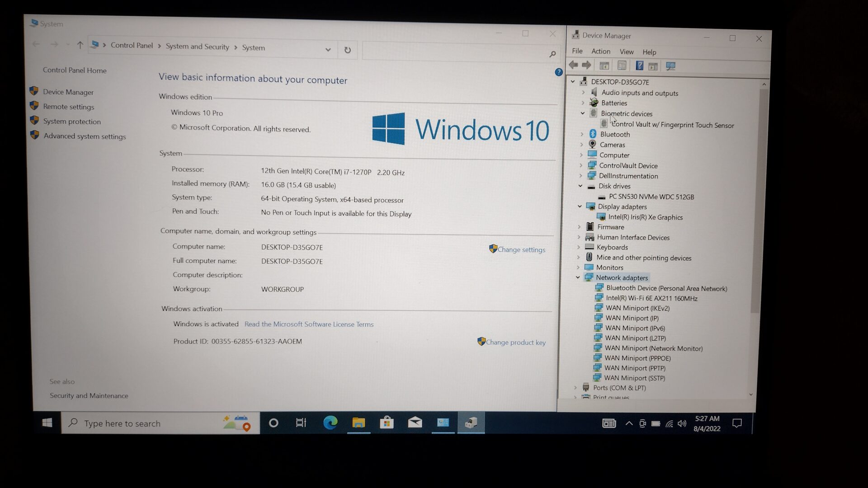
Task: Collapse Disk drives node
Action: 580,186
